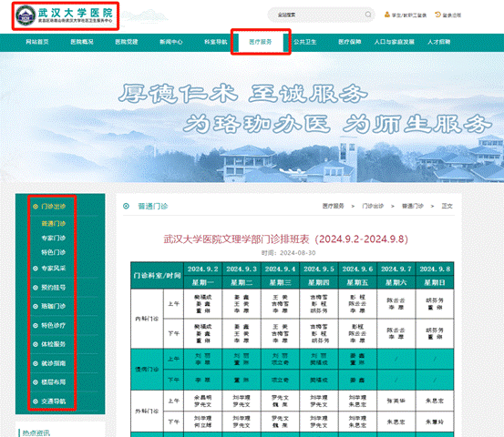
Task: Click the circular arrow icon top right
Action: click(437, 15)
